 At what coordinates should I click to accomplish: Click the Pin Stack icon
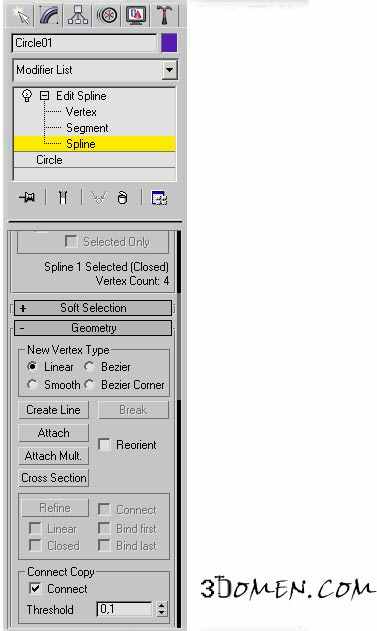(27, 198)
